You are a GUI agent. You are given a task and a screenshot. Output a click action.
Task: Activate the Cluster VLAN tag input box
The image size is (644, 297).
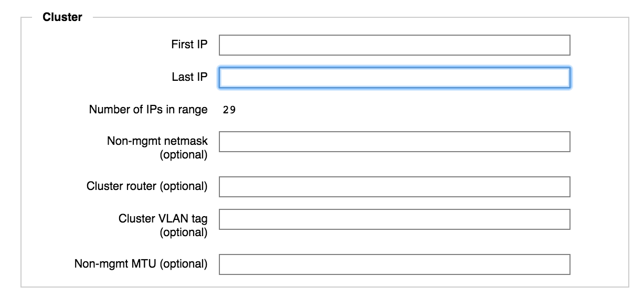point(394,219)
